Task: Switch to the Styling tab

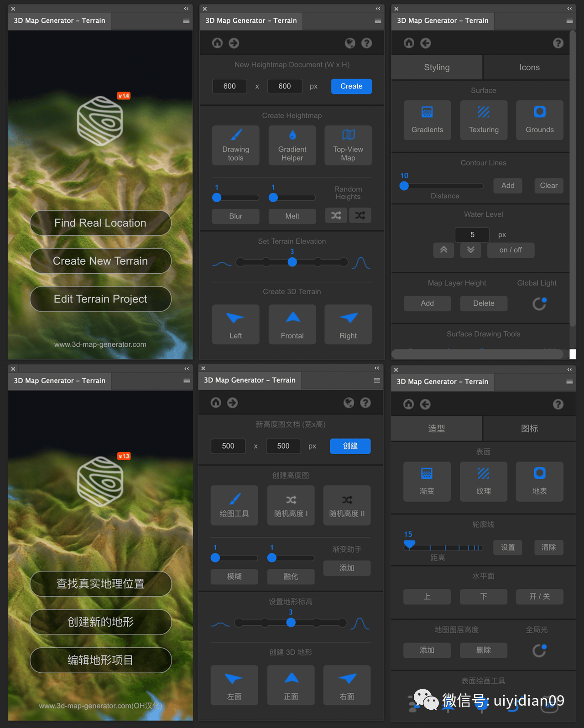Action: [x=437, y=68]
